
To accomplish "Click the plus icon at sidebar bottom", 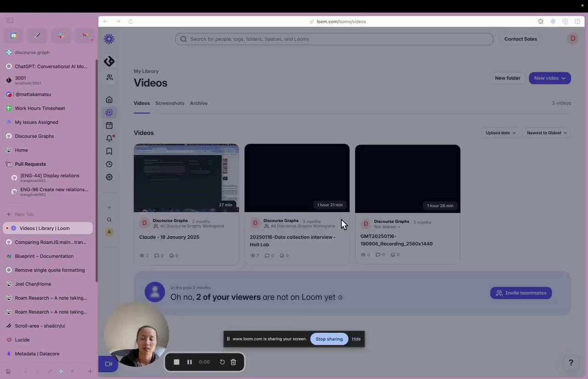I will (x=90, y=371).
